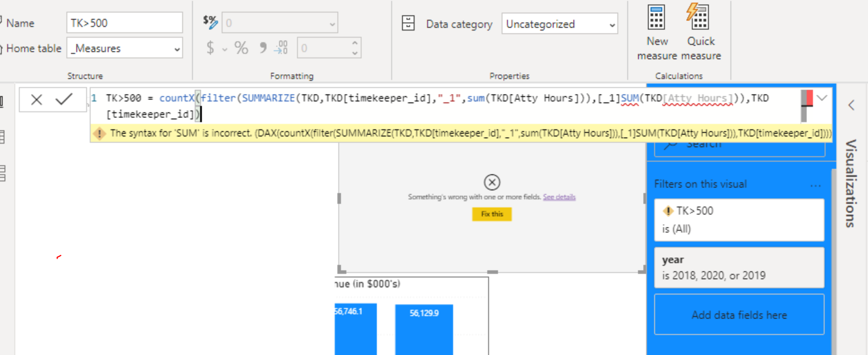This screenshot has height=355, width=868.
Task: Collapse the Visualizations pane with the chevron
Action: 851,105
